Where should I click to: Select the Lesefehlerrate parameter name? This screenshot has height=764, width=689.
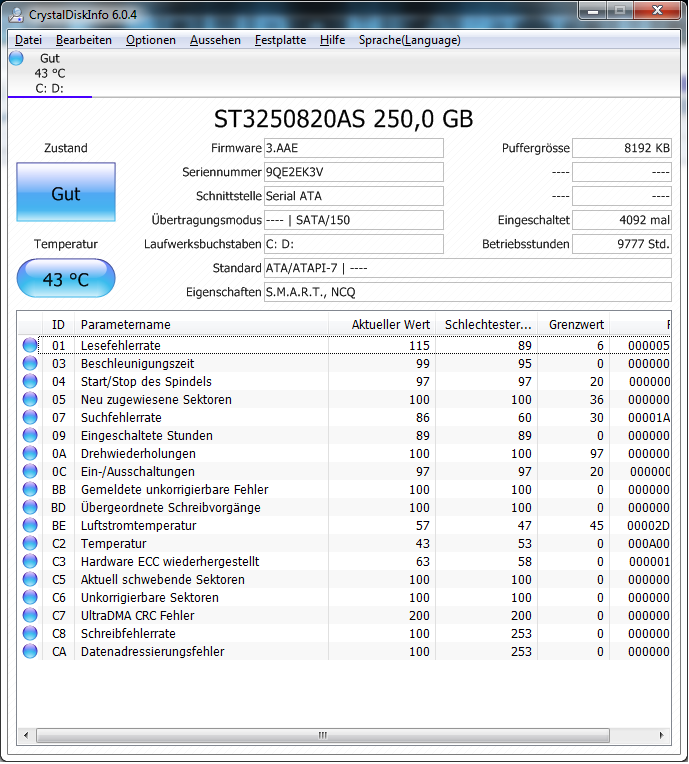click(x=120, y=345)
